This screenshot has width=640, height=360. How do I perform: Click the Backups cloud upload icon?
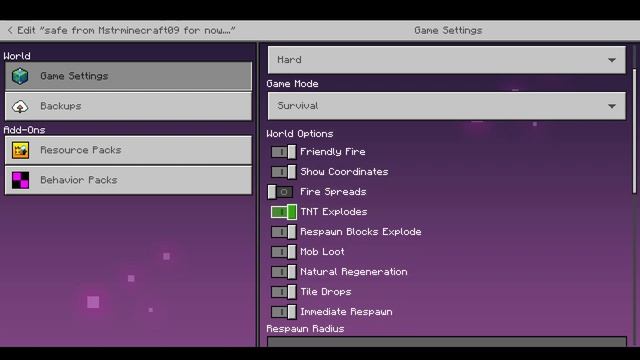tap(20, 107)
